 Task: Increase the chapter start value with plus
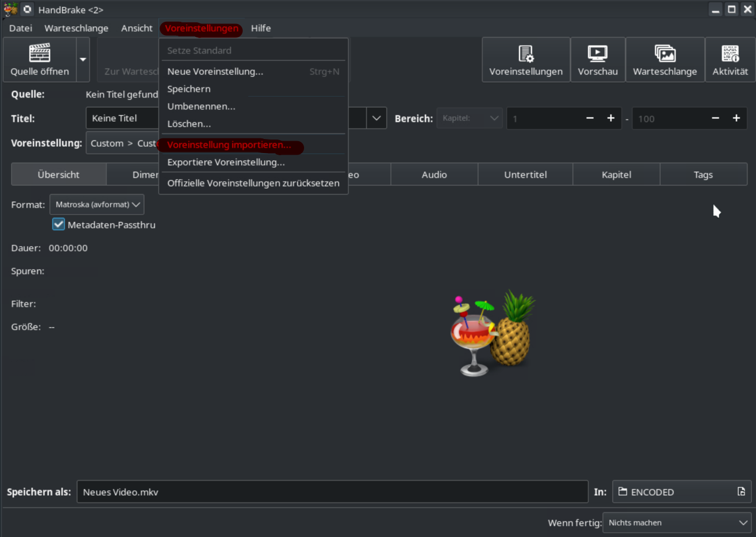point(611,118)
